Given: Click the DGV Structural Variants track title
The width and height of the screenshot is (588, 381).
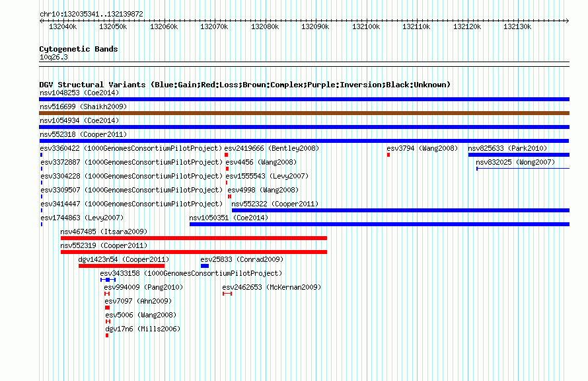Looking at the screenshot, I should click(245, 85).
